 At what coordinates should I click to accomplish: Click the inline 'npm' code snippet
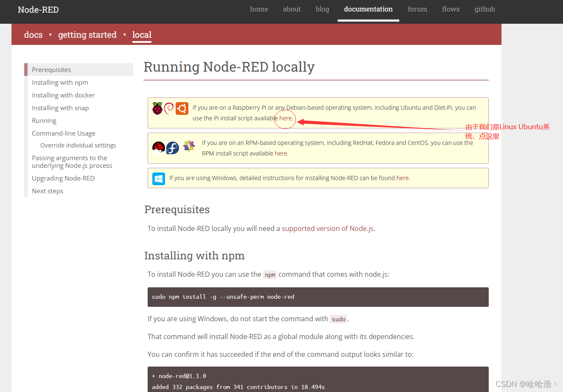tap(270, 275)
